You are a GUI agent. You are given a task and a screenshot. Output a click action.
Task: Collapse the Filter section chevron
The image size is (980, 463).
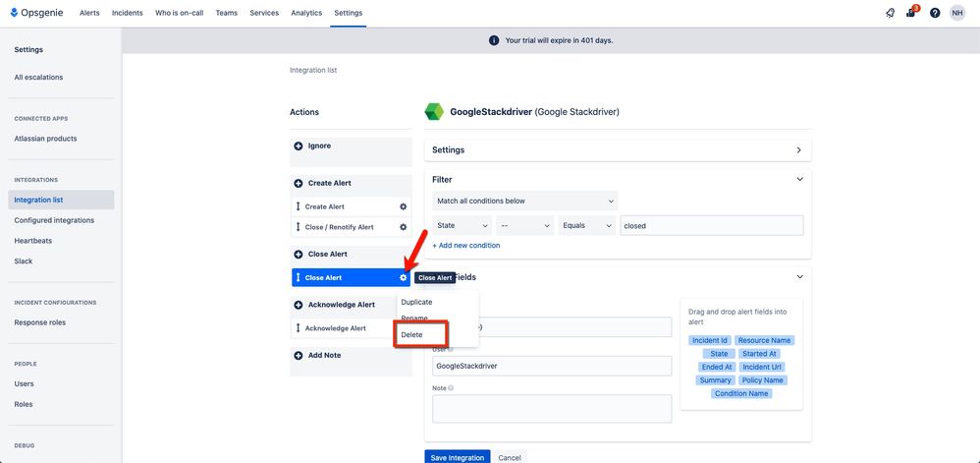[x=799, y=179]
